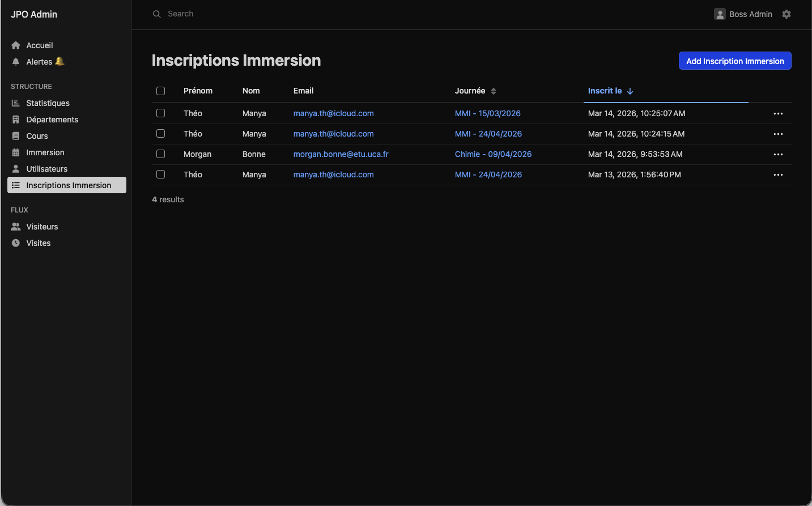Screen dimensions: 812x506
Task: Click the Visites clock icon
Action: pyautogui.click(x=16, y=243)
